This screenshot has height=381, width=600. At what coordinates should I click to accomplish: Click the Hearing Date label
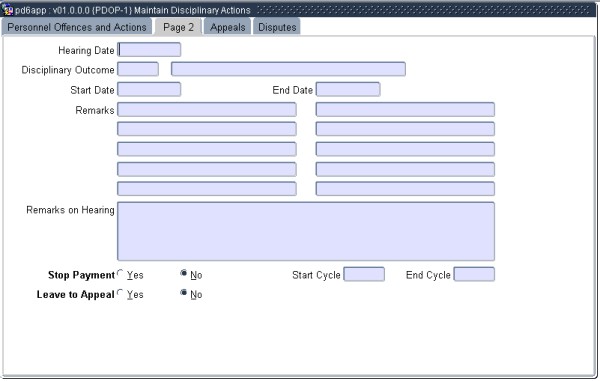point(86,50)
